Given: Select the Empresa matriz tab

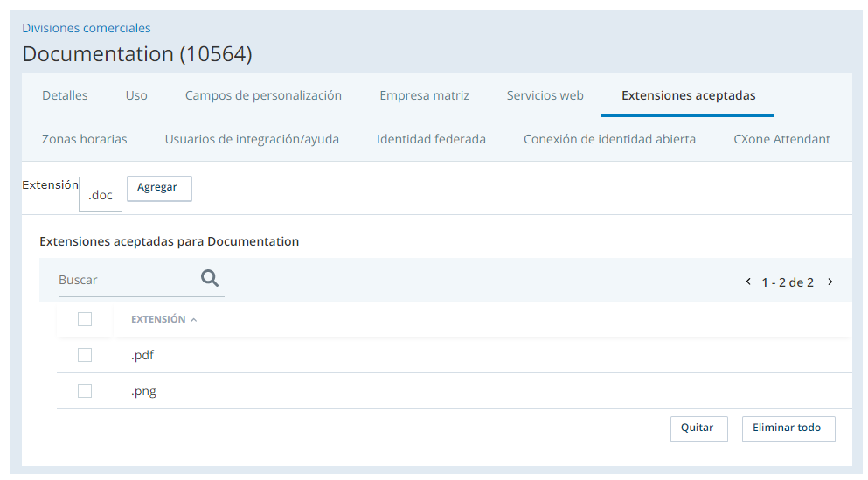Looking at the screenshot, I should 424,95.
